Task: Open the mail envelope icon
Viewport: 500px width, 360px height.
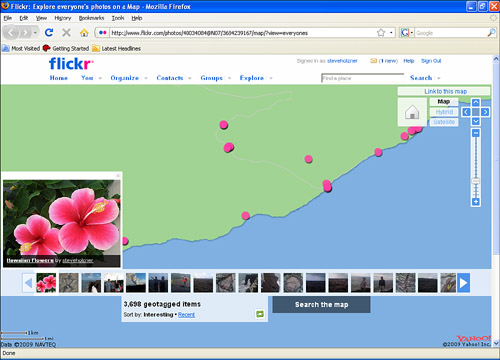Action: pyautogui.click(x=374, y=61)
